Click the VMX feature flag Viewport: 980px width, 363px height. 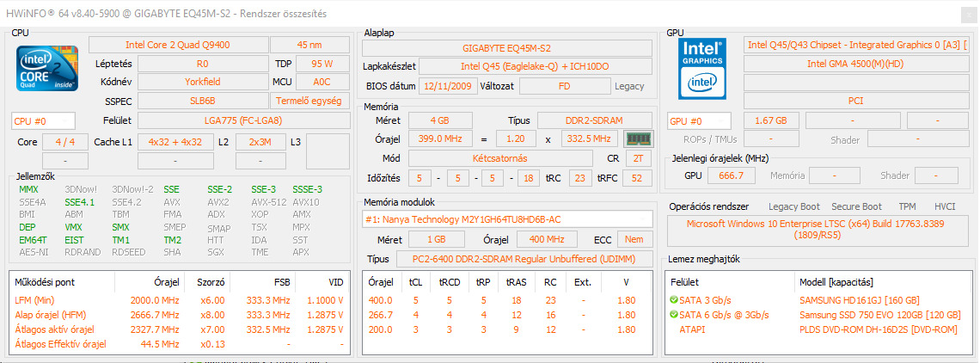(x=73, y=227)
